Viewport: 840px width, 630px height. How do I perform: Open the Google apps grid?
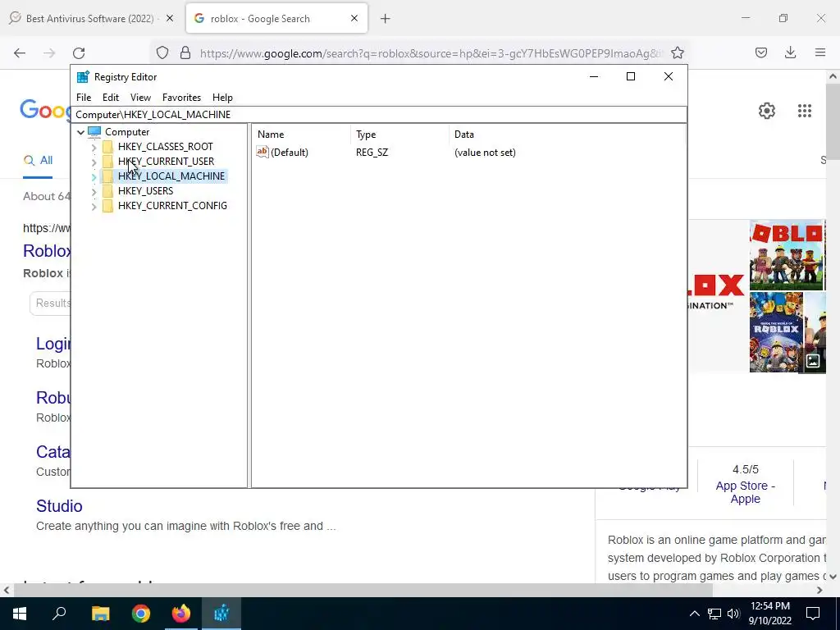point(805,111)
